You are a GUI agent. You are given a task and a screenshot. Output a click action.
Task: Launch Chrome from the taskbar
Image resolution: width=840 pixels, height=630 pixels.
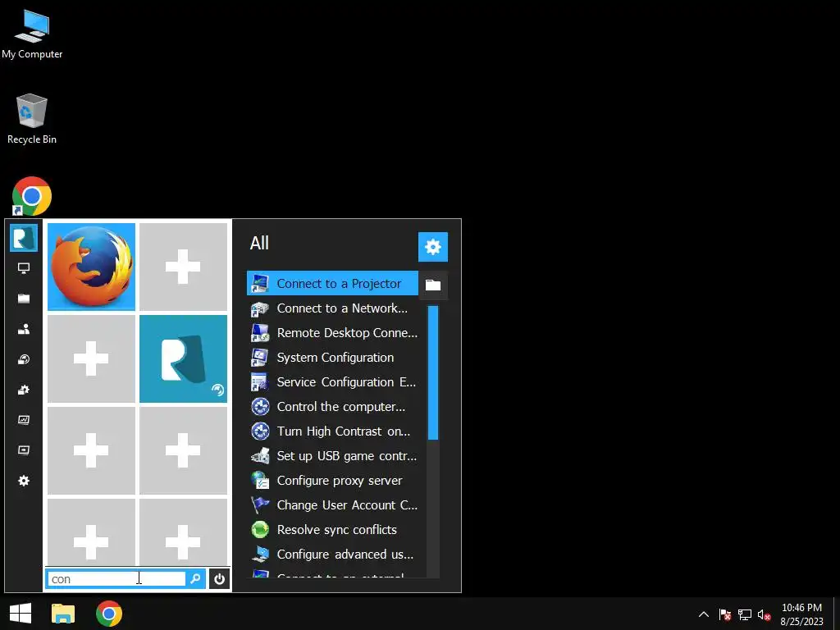pos(109,614)
